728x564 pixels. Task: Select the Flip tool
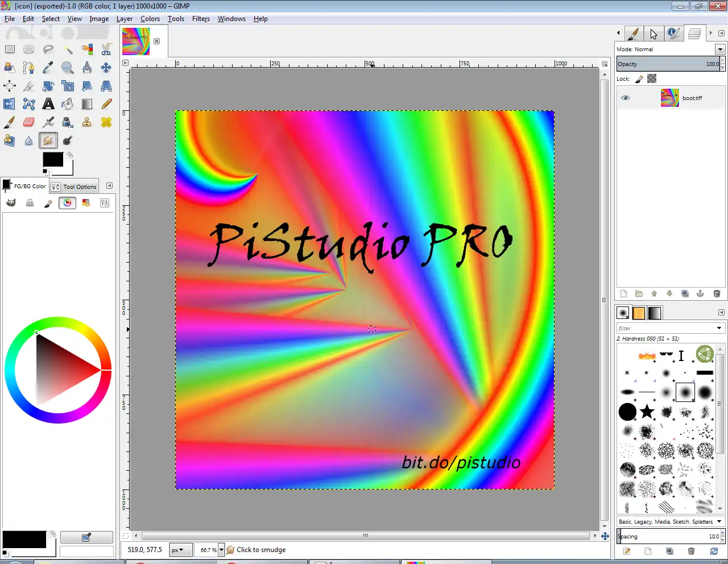coord(10,104)
